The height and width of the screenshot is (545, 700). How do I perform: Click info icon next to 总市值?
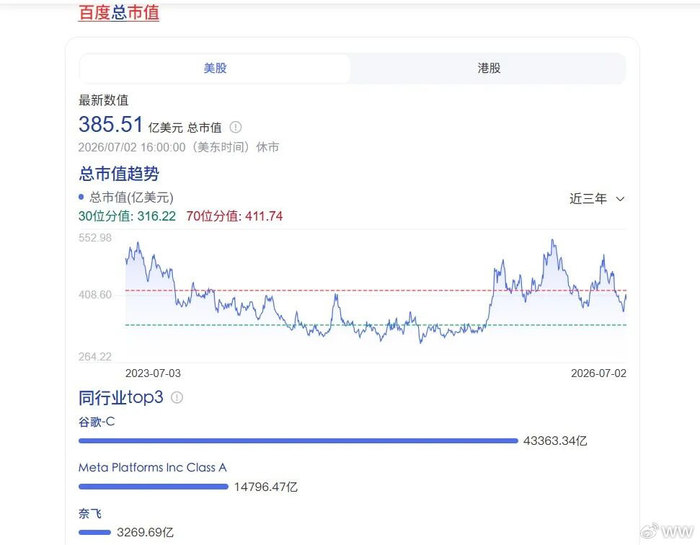235,128
